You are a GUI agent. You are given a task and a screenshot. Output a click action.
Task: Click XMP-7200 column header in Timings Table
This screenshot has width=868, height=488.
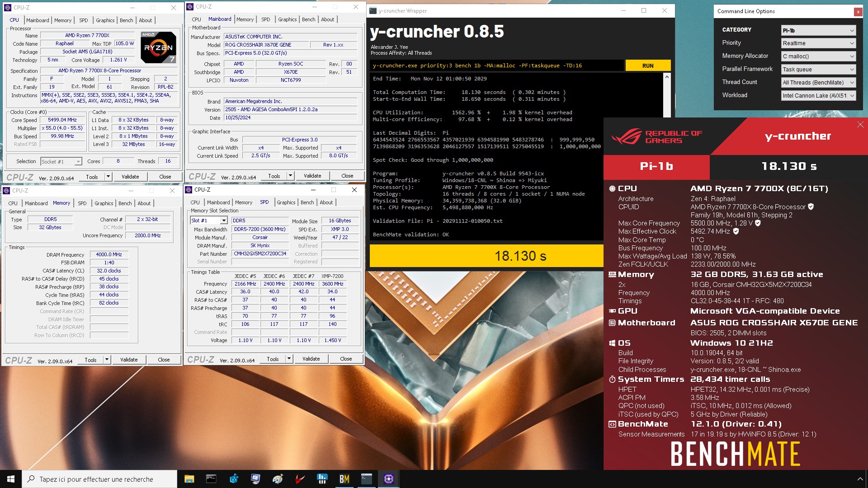coord(332,276)
